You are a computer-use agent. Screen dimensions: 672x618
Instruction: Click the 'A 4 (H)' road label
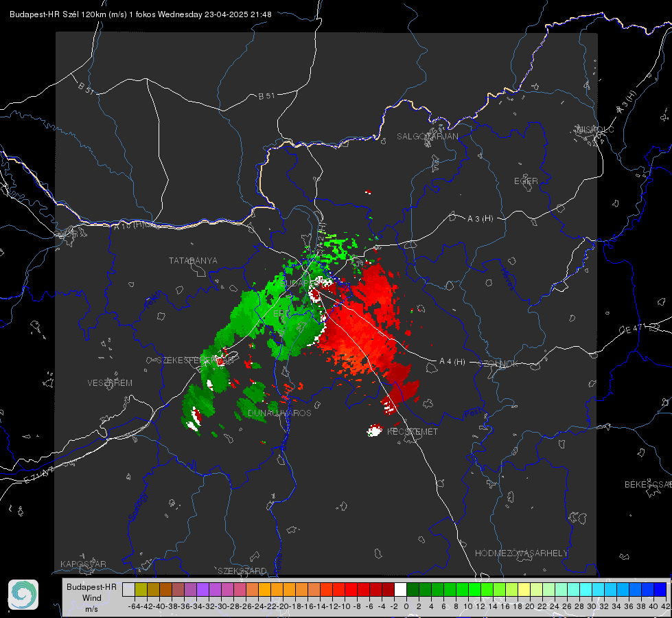(452, 362)
